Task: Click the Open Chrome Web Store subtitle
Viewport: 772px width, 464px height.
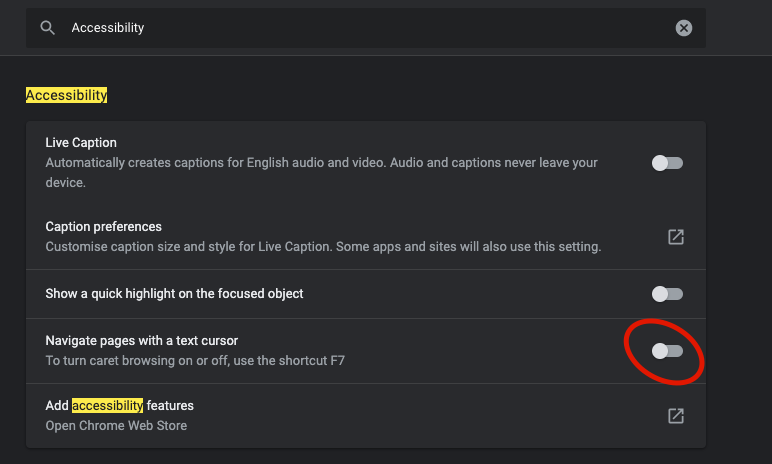Action: click(x=116, y=425)
